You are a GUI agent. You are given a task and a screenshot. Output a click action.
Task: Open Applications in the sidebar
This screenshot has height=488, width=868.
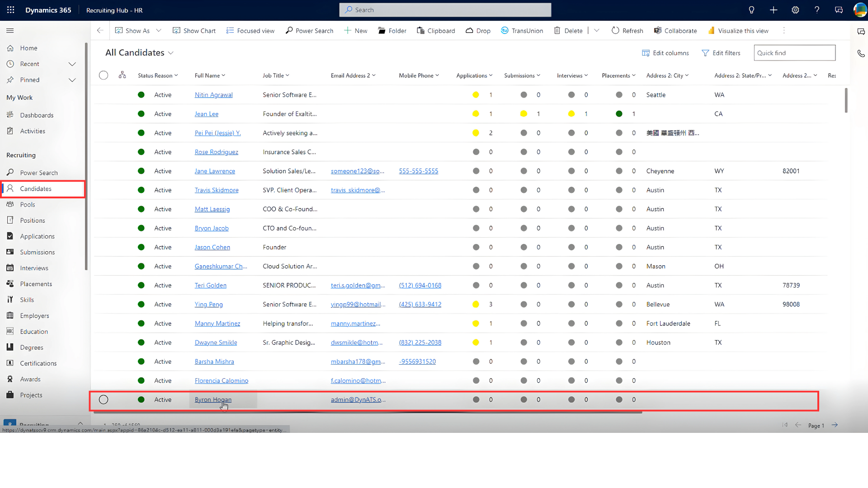[37, 236]
